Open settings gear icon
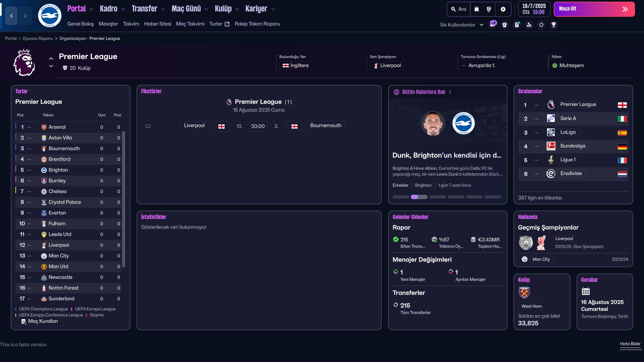 [503, 9]
